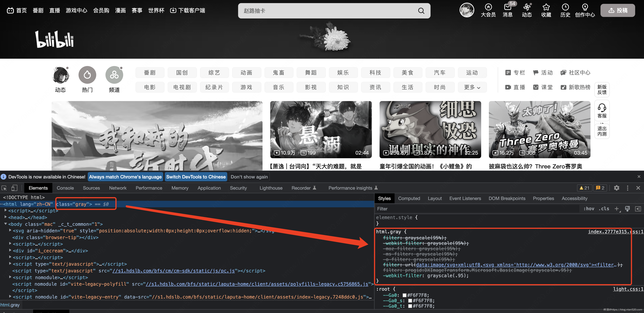
Task: Dismiss DevTools language infobar
Action: click(639, 177)
